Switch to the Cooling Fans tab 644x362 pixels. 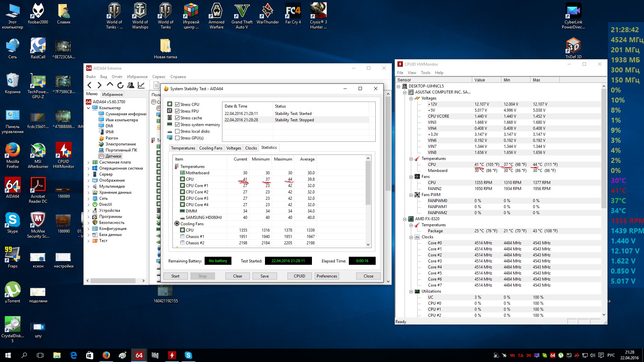point(210,148)
